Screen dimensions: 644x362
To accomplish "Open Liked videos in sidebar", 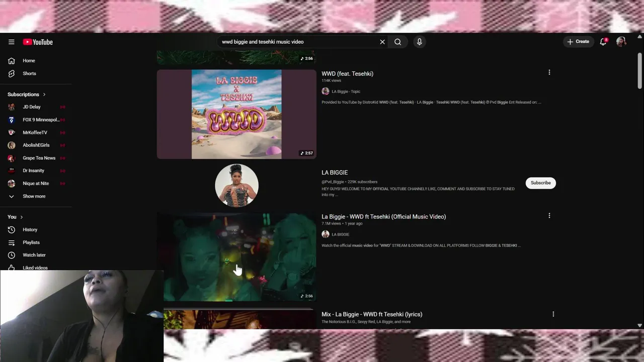I will (36, 267).
